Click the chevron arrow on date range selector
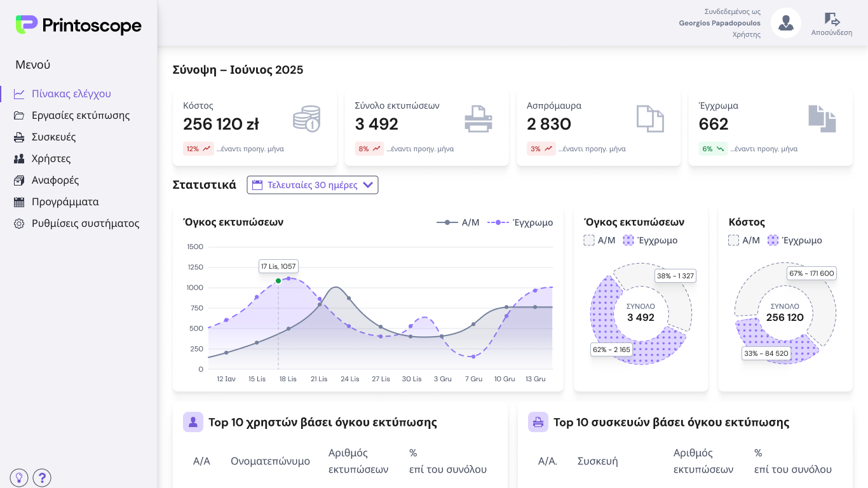Image resolution: width=868 pixels, height=488 pixels. coord(368,185)
